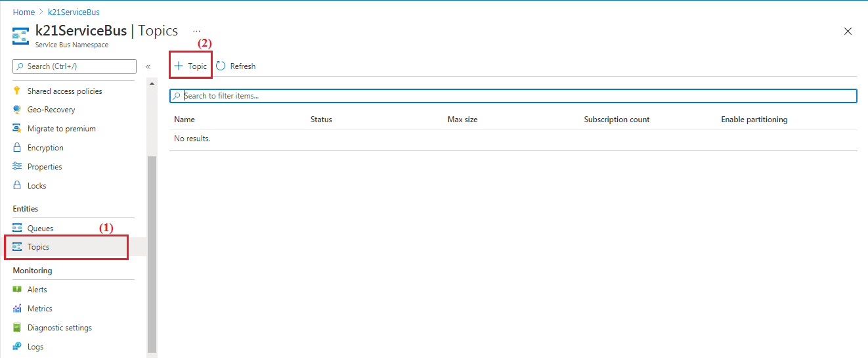The width and height of the screenshot is (868, 358).
Task: Open Locks page
Action: click(x=37, y=186)
